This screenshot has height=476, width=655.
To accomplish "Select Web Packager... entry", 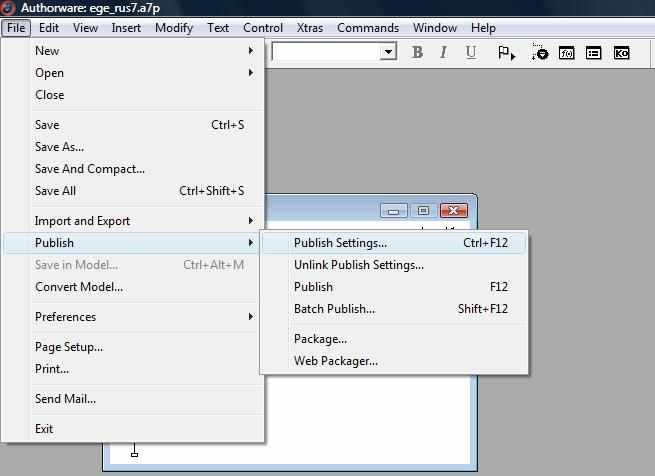I will (x=394, y=361).
